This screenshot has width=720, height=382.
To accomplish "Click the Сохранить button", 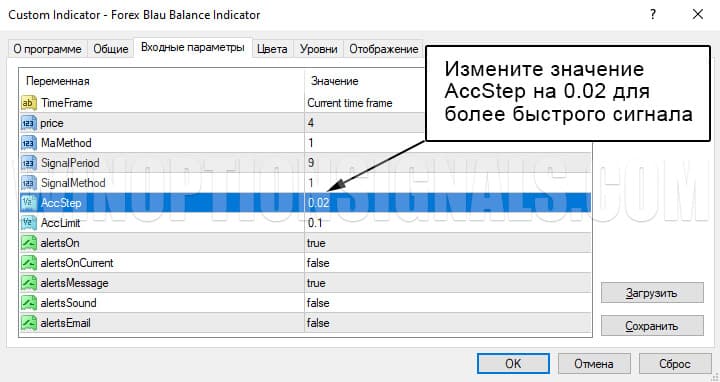I will 652,326.
